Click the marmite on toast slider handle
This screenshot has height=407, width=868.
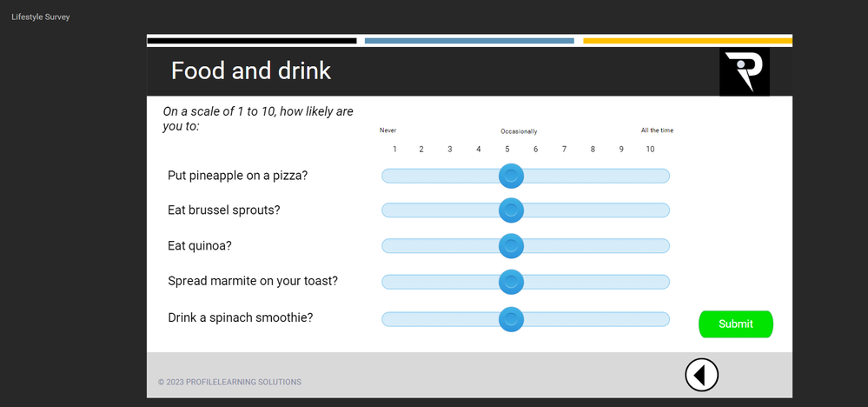pos(511,282)
